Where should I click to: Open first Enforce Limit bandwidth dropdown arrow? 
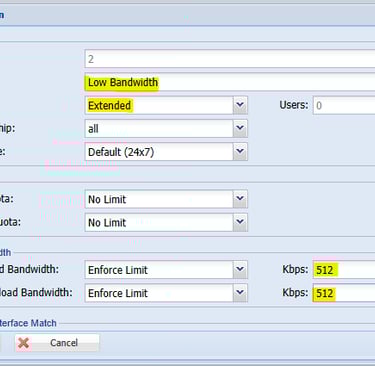pyautogui.click(x=240, y=270)
